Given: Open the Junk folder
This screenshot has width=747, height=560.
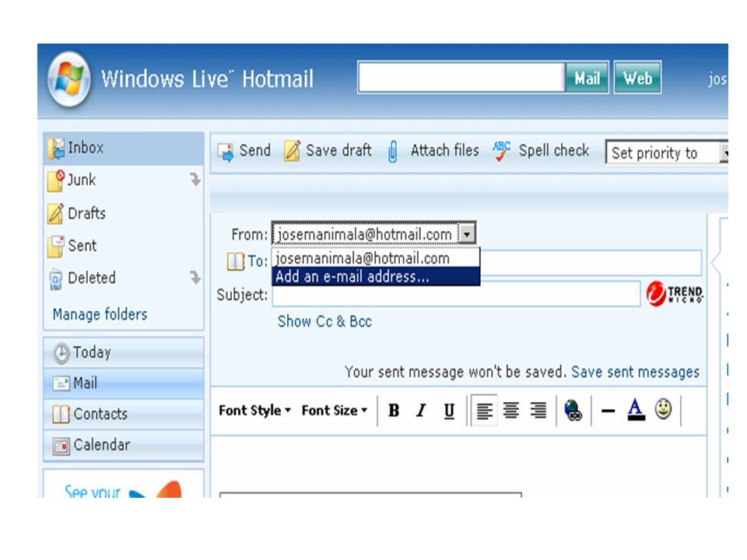Looking at the screenshot, I should pyautogui.click(x=82, y=180).
